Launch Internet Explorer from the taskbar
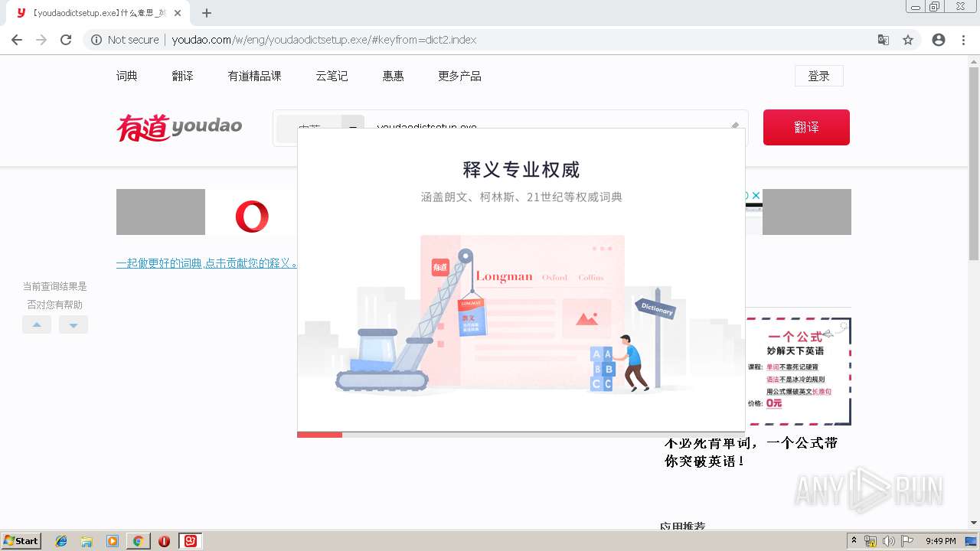Image resolution: width=980 pixels, height=551 pixels. tap(61, 541)
